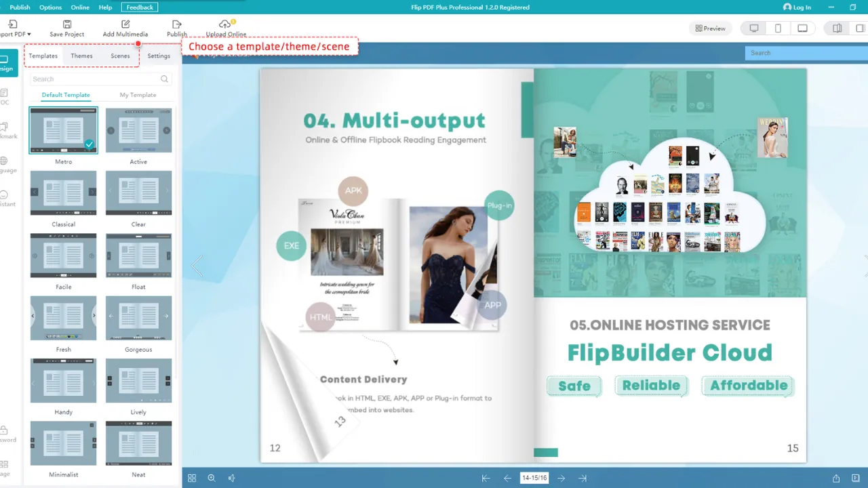Open thumbnails grid icon in bottom bar
This screenshot has height=488, width=868.
click(x=192, y=478)
